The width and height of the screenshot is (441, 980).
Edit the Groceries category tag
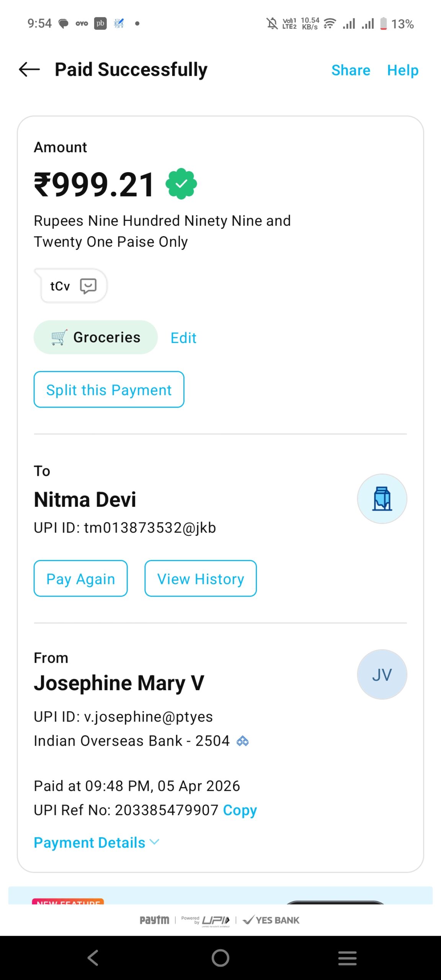[x=183, y=338]
